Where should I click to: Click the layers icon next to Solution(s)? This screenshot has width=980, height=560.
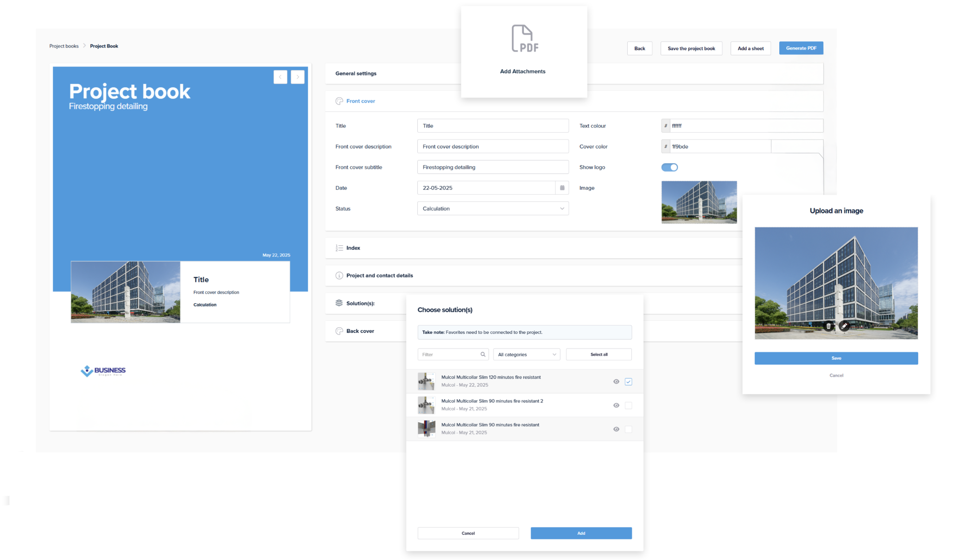[339, 303]
